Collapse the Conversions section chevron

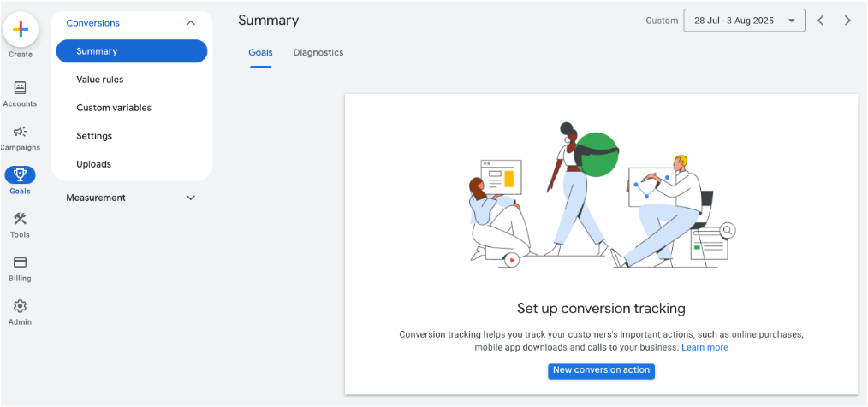pyautogui.click(x=190, y=23)
